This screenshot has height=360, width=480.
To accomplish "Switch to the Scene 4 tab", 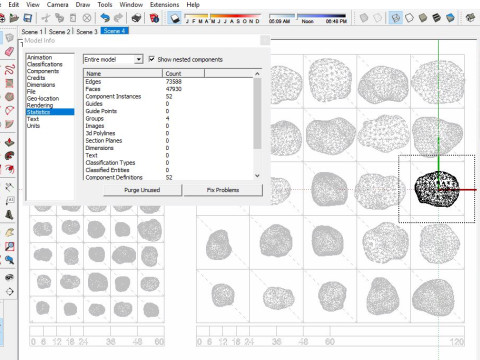I will [x=114, y=31].
